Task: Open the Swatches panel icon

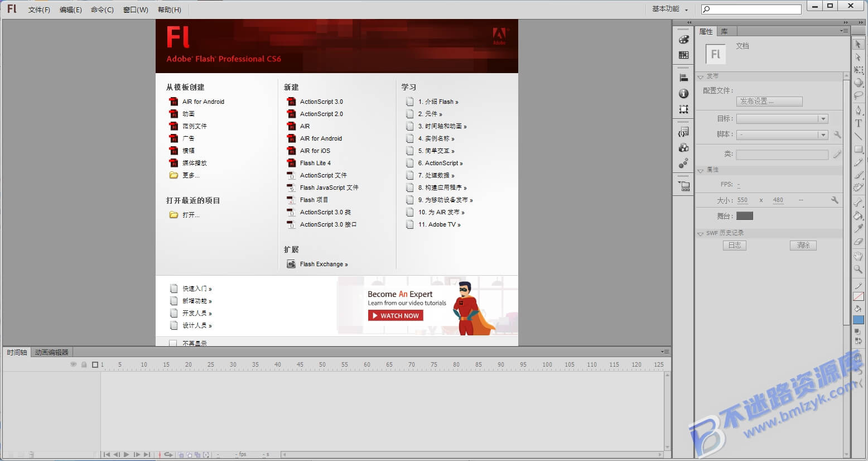Action: (x=683, y=54)
